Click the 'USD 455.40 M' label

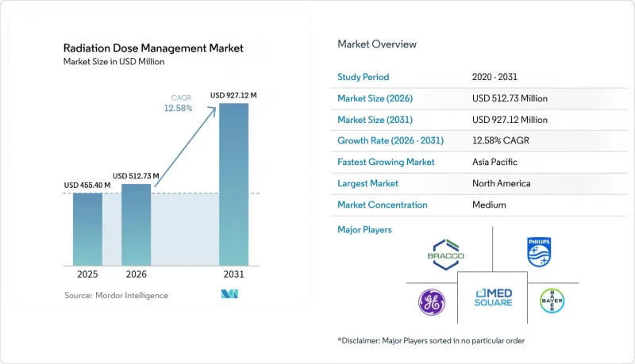pos(87,186)
